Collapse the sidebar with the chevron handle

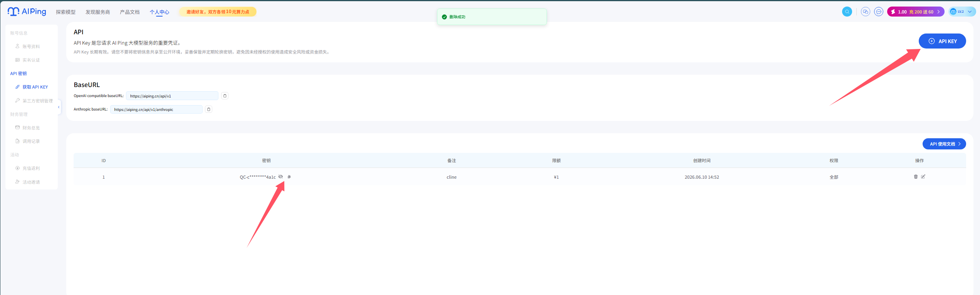click(59, 107)
